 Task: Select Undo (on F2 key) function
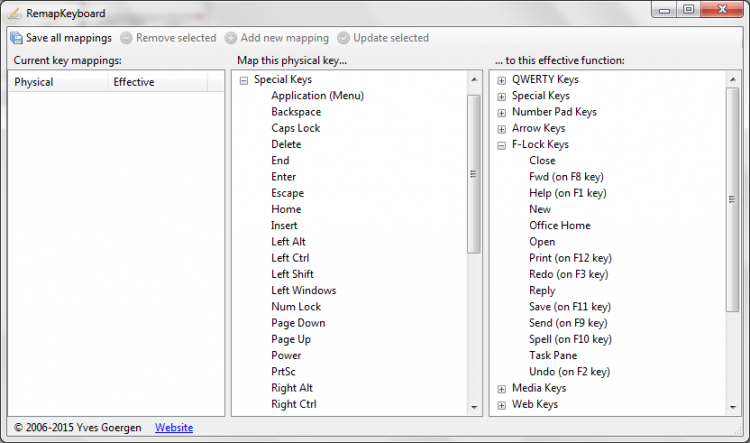[x=569, y=372]
